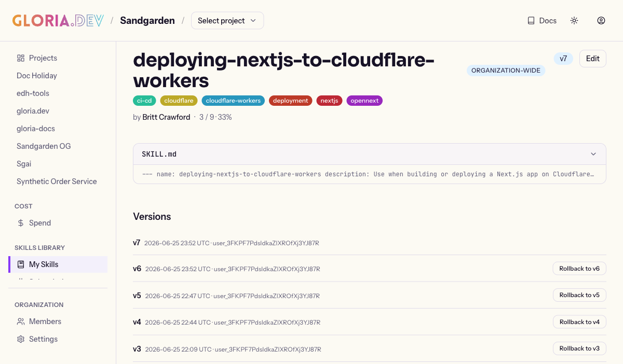Select the ci-cd tag
Viewport: 623px width, 364px height.
[144, 101]
